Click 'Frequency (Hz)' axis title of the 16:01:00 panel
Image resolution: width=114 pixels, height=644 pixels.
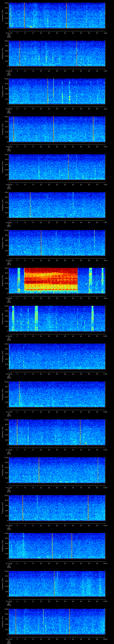coord(3,16)
